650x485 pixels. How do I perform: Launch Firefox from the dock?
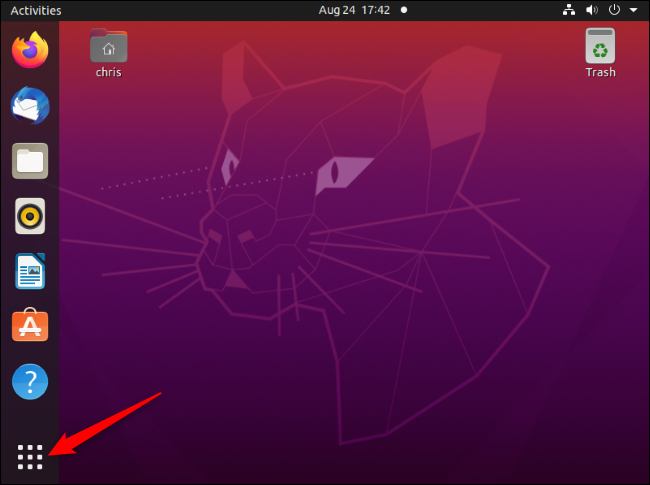click(x=30, y=50)
